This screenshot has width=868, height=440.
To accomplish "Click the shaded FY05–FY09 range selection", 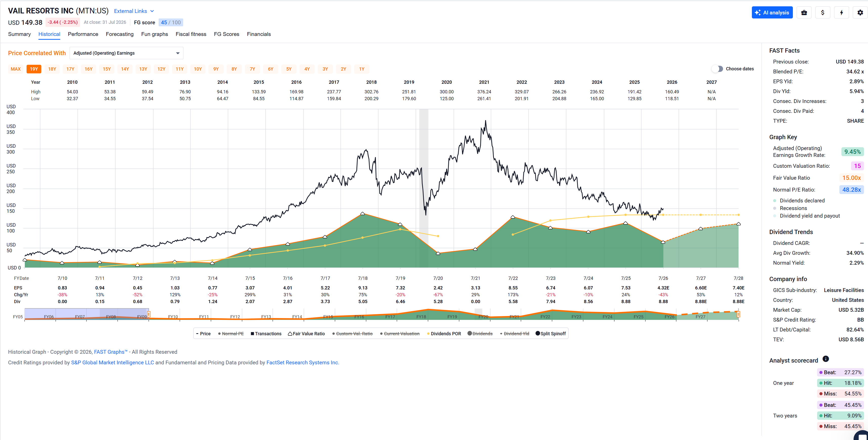I will coord(87,314).
